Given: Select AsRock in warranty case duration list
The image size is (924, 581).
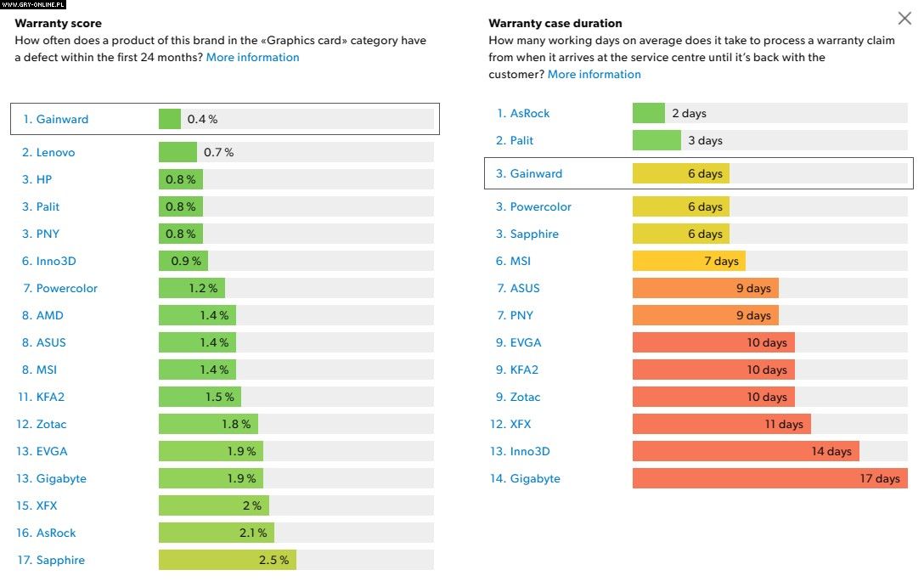Looking at the screenshot, I should (530, 114).
